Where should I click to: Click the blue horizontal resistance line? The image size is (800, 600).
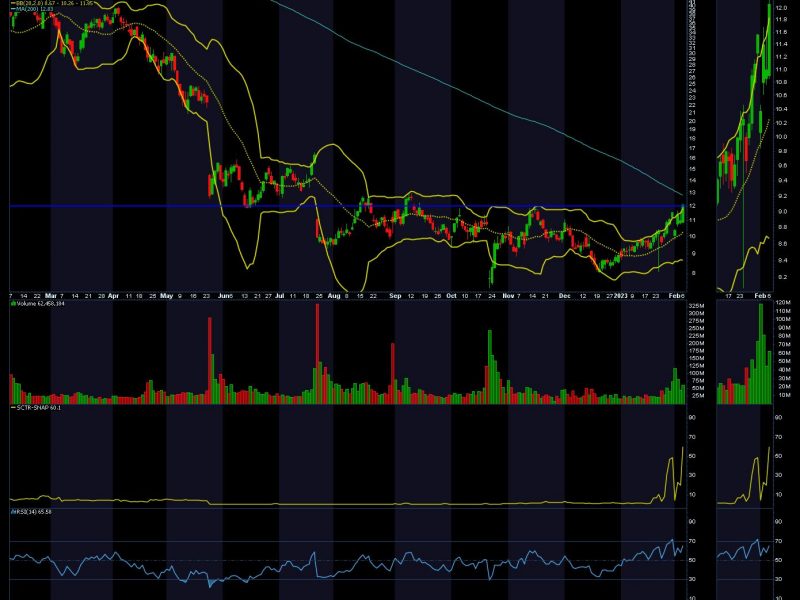click(300, 206)
